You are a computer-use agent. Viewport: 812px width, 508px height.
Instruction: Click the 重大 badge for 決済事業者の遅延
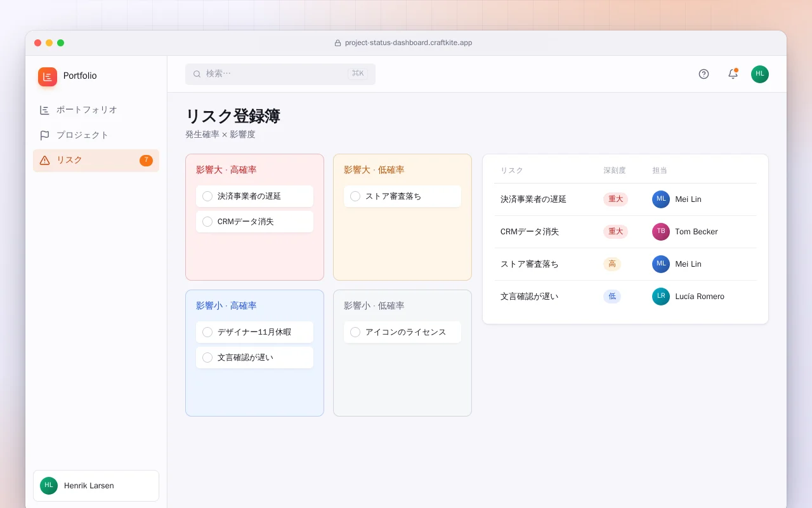tap(615, 199)
